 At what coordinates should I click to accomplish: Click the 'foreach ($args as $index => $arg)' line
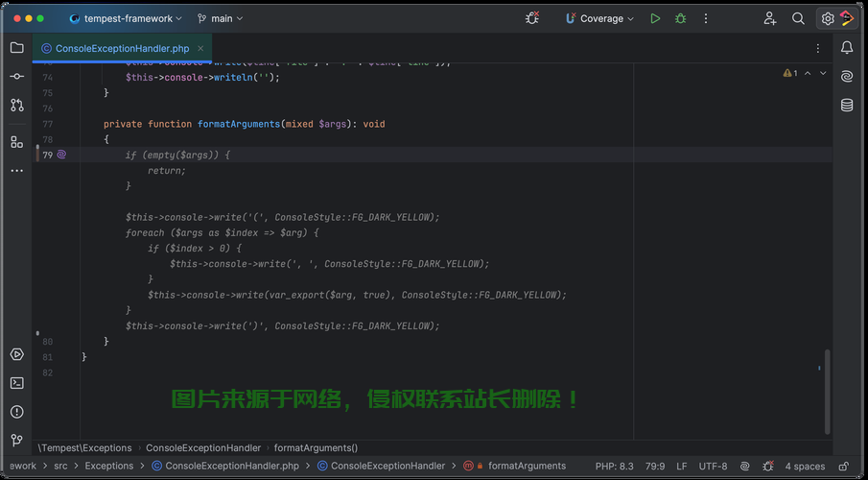222,232
